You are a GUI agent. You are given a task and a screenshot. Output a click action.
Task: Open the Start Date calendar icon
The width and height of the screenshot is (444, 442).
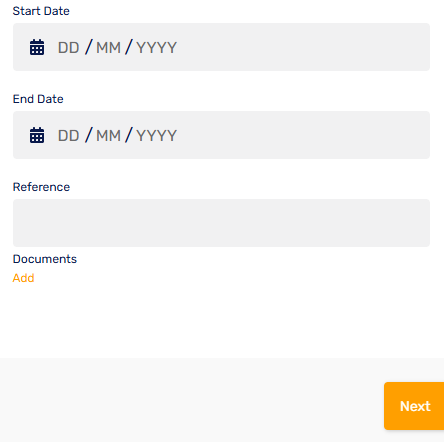point(37,47)
